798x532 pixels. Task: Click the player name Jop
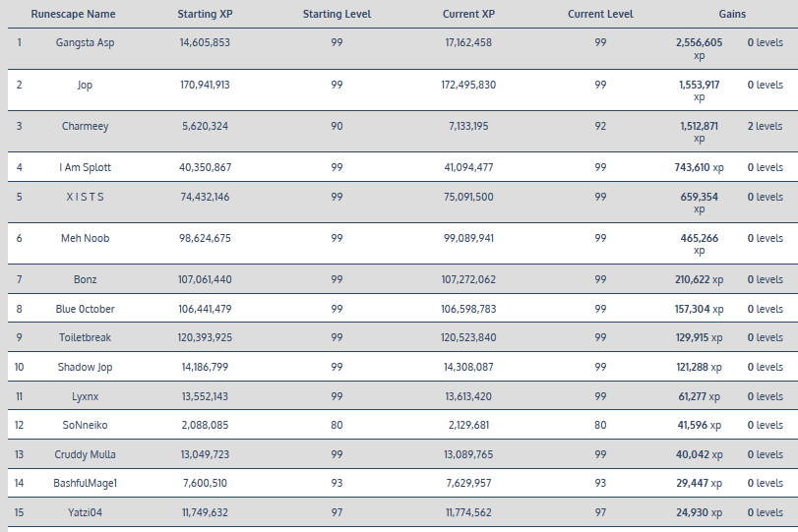pos(86,85)
